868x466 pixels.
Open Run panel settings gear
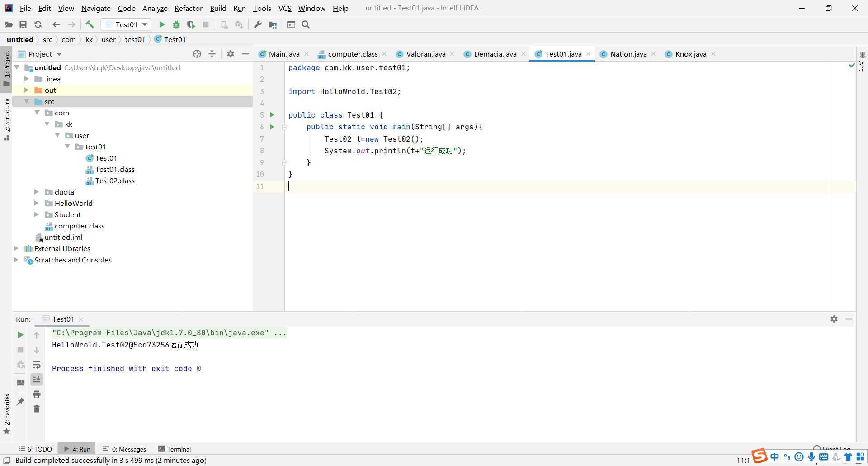click(x=834, y=319)
